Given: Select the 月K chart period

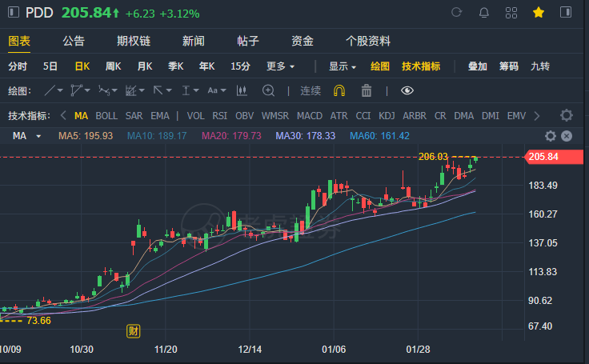Looking at the screenshot, I should tap(145, 66).
